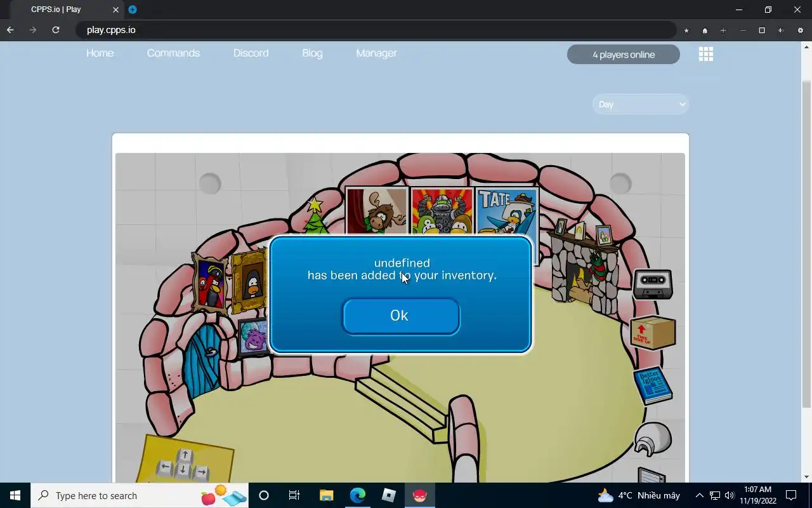Open File Explorer from the taskbar
Viewport: 812px width, 508px height.
(x=326, y=495)
